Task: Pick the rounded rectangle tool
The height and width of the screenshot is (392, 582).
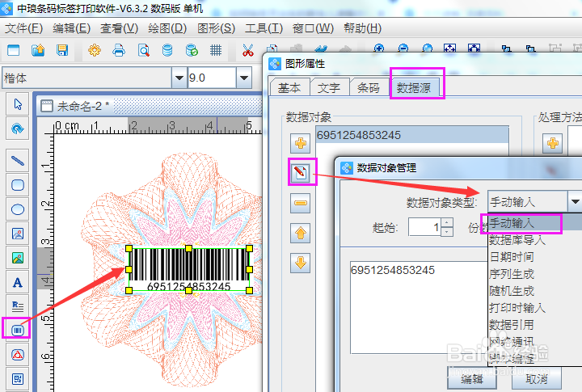Action: [x=17, y=185]
